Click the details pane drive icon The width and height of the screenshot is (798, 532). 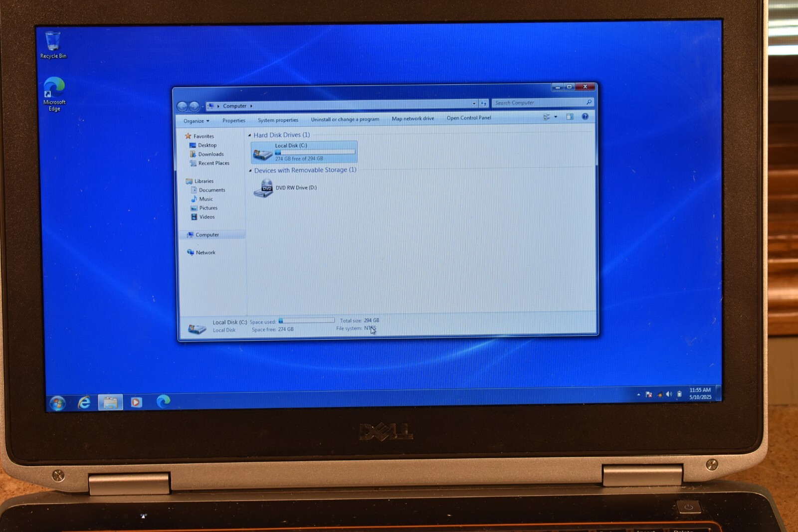(197, 329)
